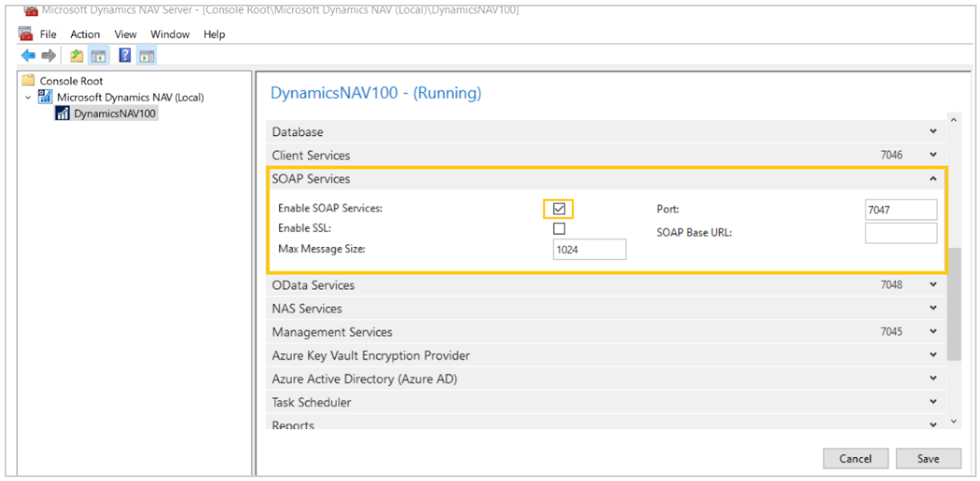Cancel the configuration changes

(x=855, y=459)
